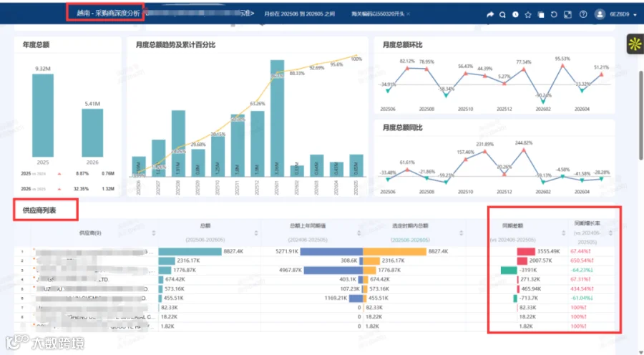Sort the 供应商(9) column

point(154,233)
